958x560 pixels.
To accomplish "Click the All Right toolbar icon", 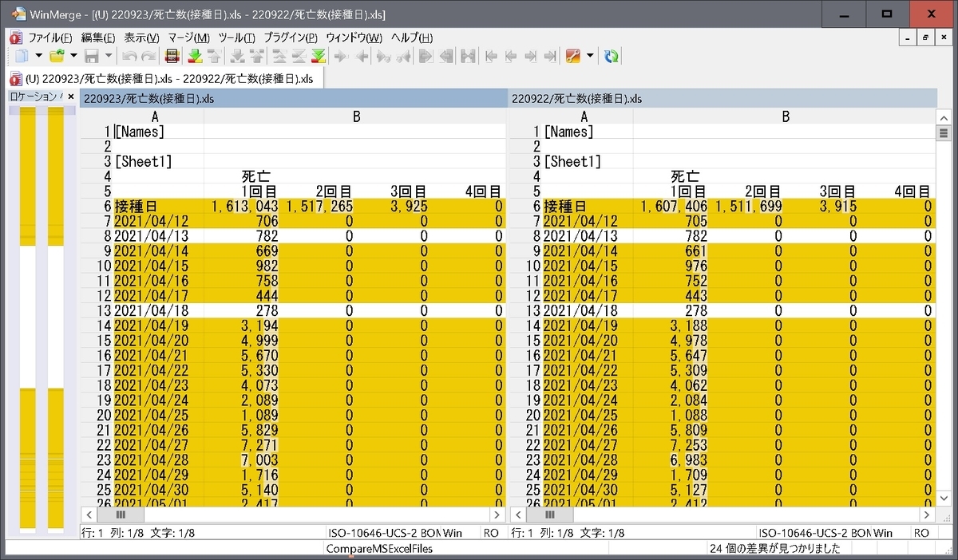I will tap(426, 56).
